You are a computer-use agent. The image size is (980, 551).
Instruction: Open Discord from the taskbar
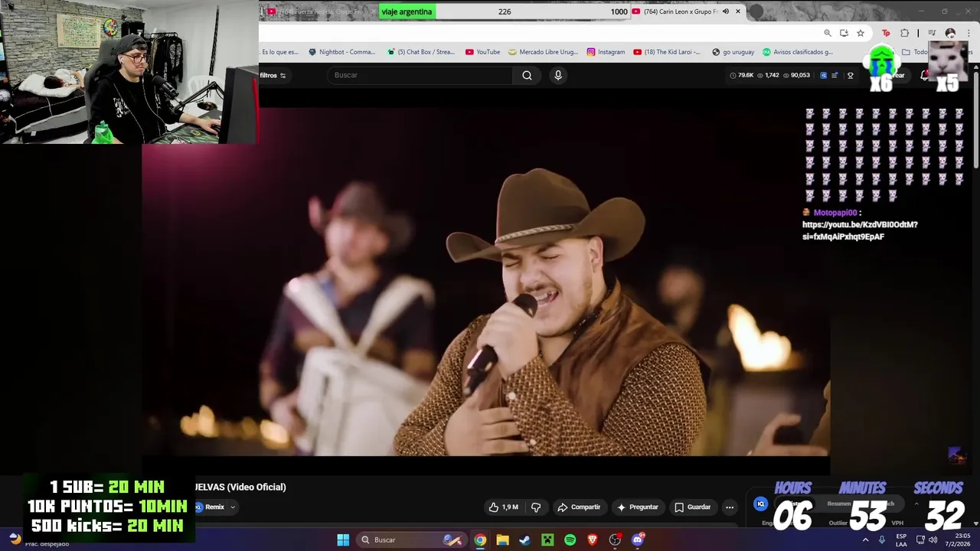pyautogui.click(x=638, y=540)
